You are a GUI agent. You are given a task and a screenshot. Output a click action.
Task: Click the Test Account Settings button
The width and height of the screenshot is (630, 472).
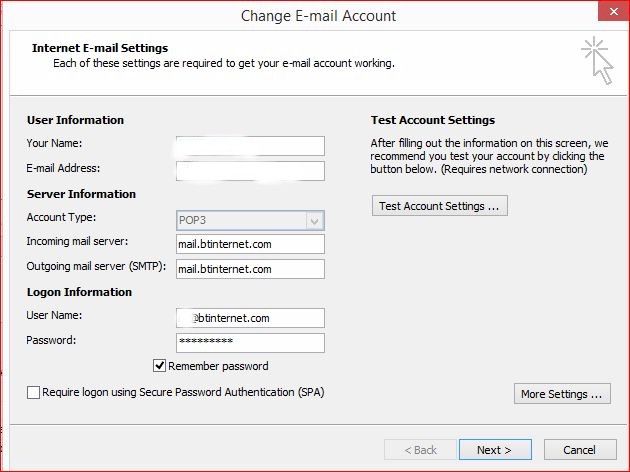(x=440, y=206)
